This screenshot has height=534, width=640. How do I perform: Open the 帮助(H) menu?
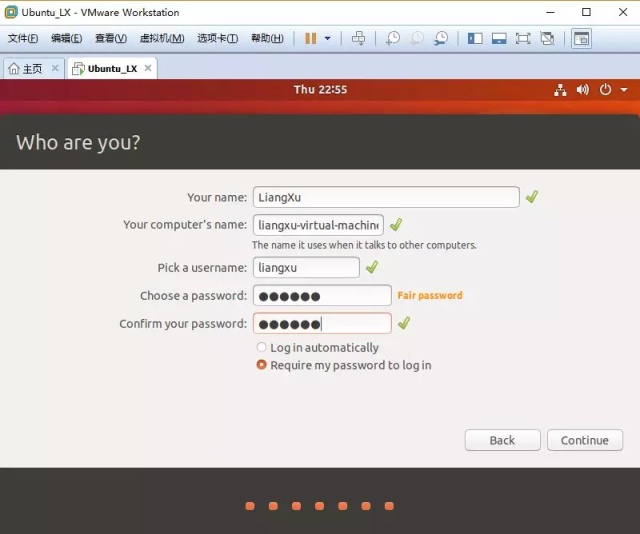[267, 38]
